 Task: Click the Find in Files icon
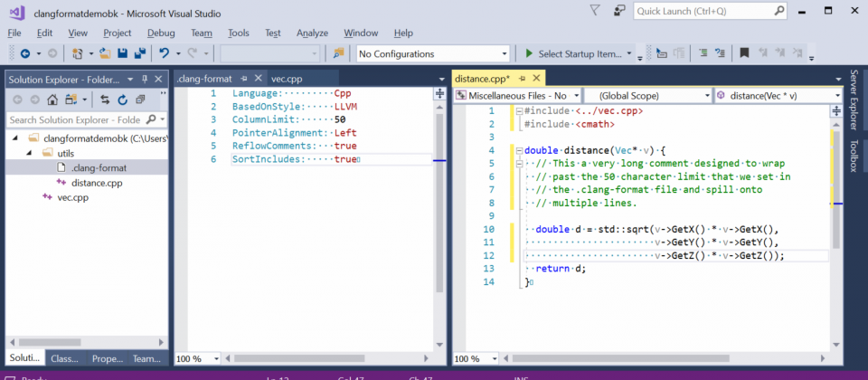point(339,53)
